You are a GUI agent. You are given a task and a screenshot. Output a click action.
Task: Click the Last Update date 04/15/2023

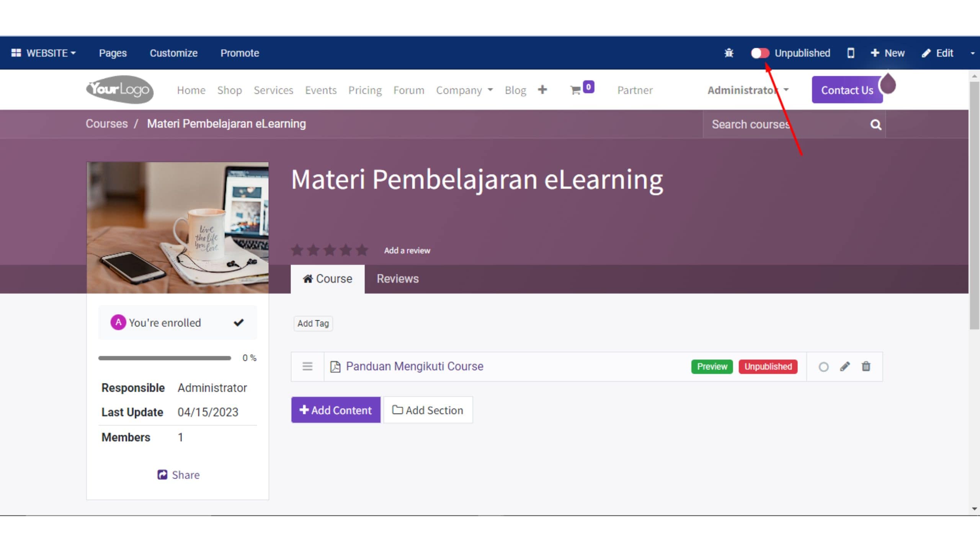click(x=208, y=412)
